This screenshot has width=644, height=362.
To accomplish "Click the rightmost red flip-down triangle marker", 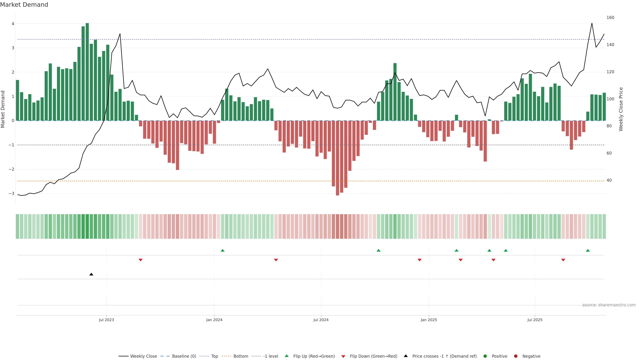I will 563,260.
